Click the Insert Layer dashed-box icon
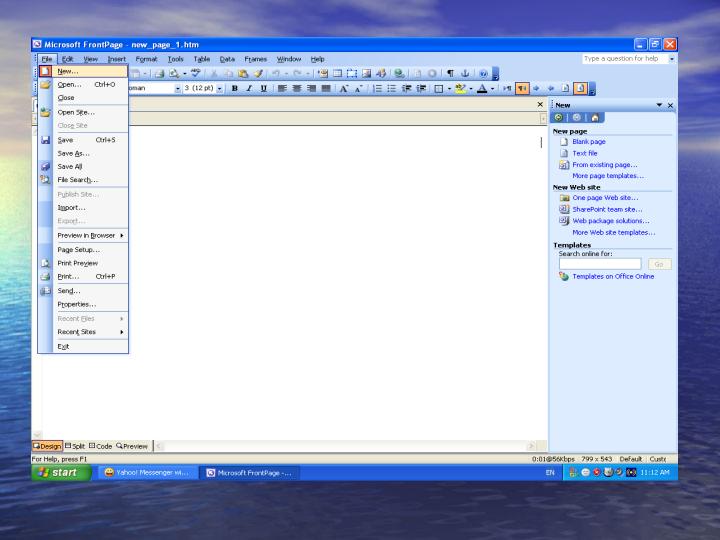Screen dimensions: 720x540 point(352,73)
